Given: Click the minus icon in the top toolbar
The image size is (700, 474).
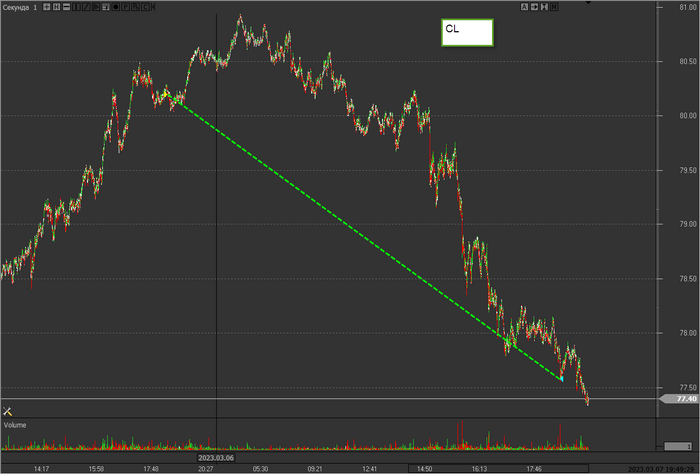Looking at the screenshot, I should point(67,7).
